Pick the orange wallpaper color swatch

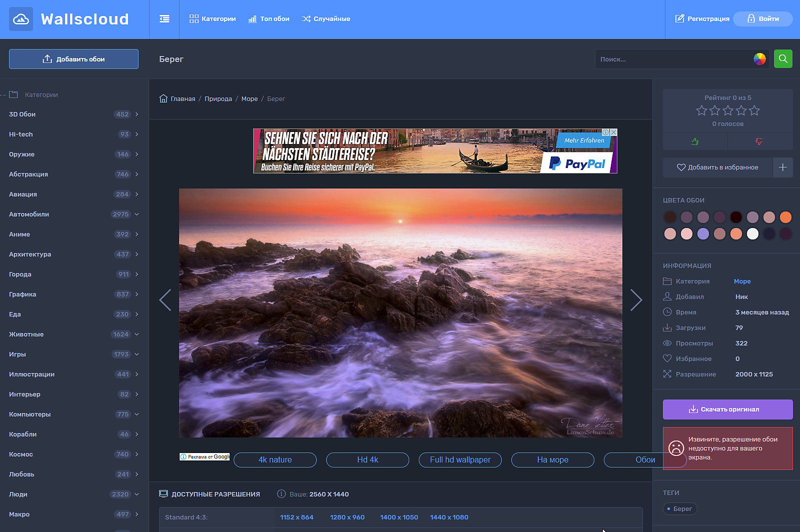pyautogui.click(x=785, y=217)
